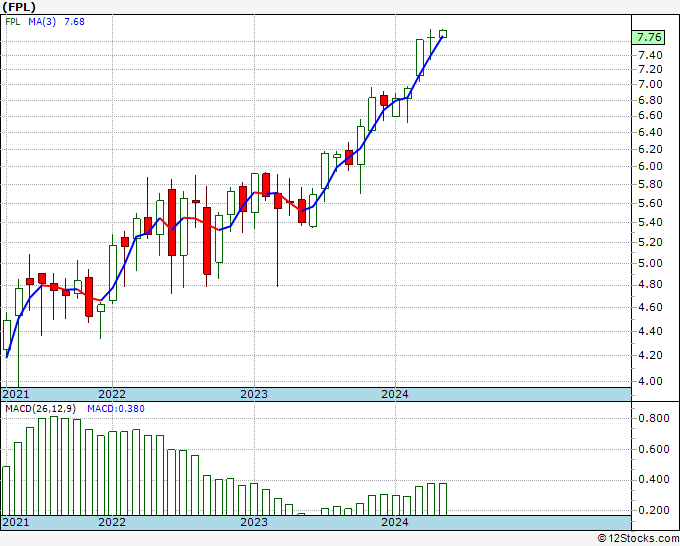680x546 pixels.
Task: Click the 0.400 MACD axis label
Action: [x=654, y=480]
